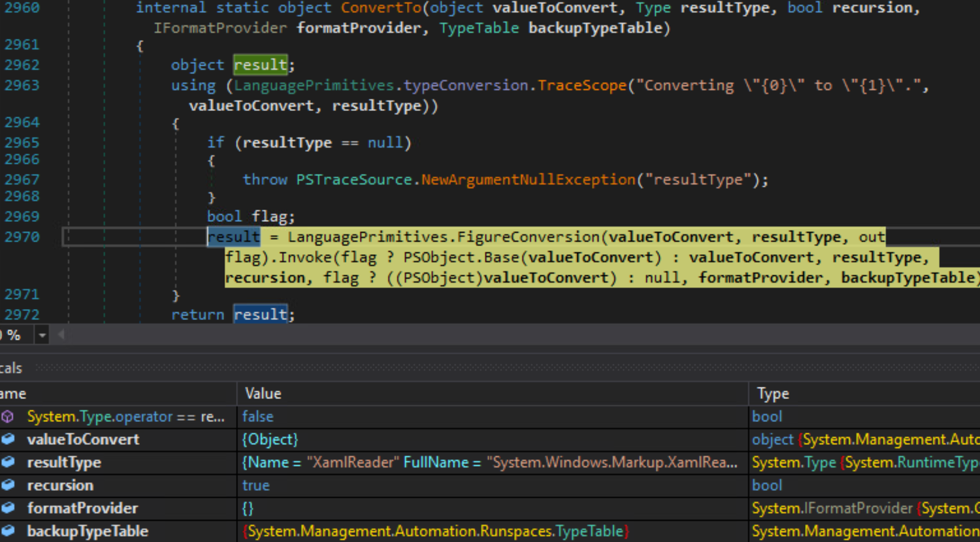Click the formatProvider variable icon

pyautogui.click(x=8, y=508)
